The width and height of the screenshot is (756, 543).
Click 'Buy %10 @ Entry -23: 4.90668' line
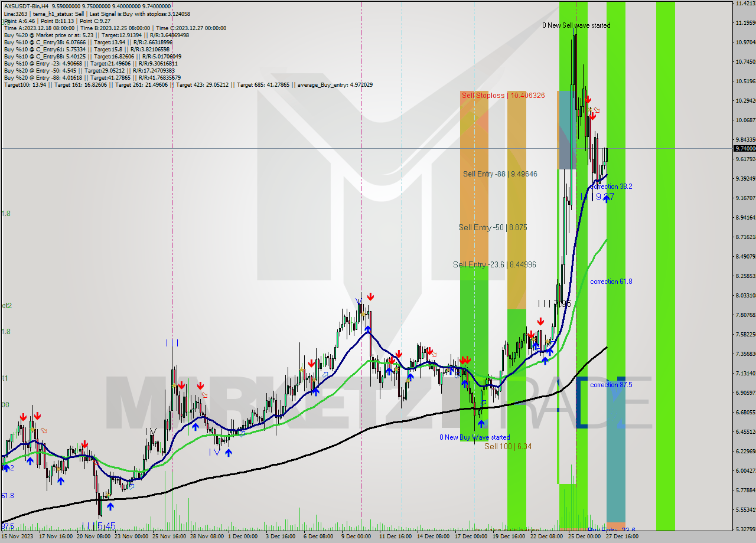tap(91, 63)
